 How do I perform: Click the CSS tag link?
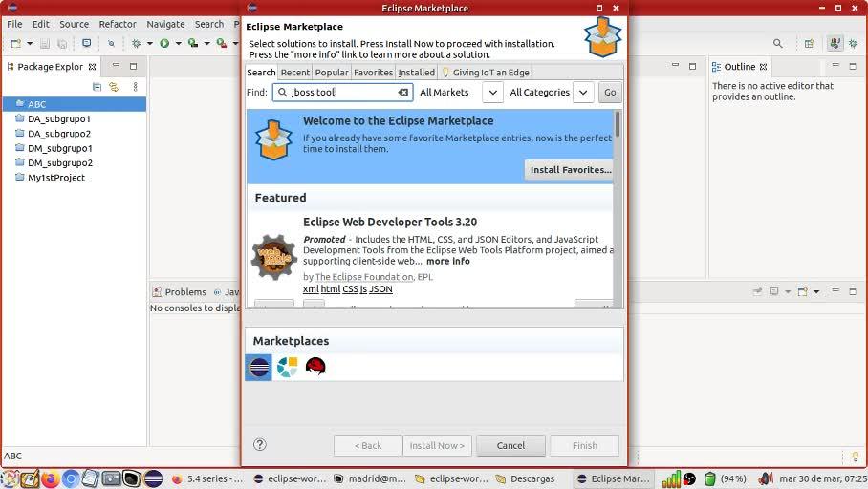pos(350,289)
